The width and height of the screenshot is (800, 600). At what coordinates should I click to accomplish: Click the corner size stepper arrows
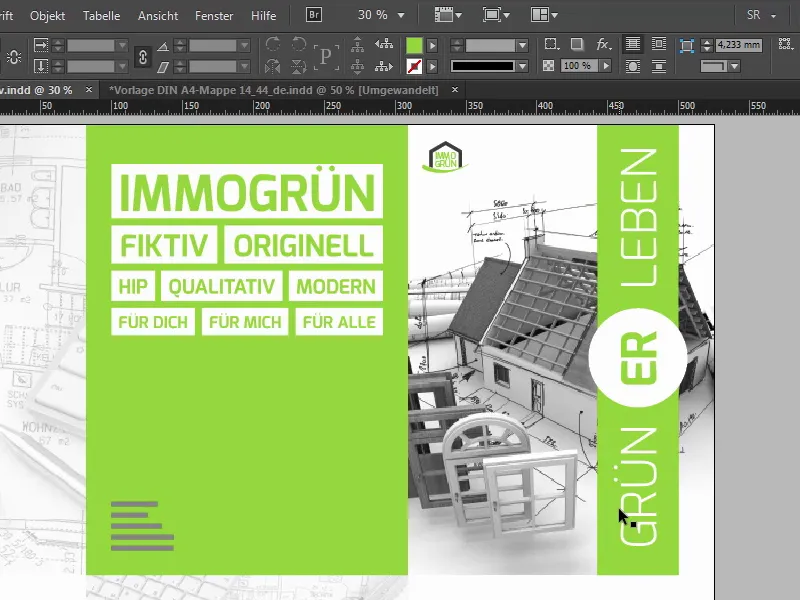tap(707, 45)
